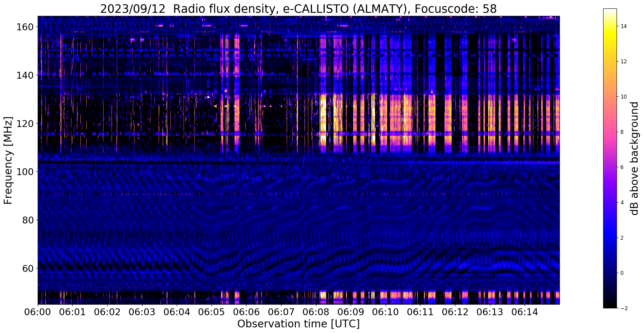This screenshot has height=333, width=644.
Task: Click x-axis time tick label 06:03
Action: coord(142,312)
